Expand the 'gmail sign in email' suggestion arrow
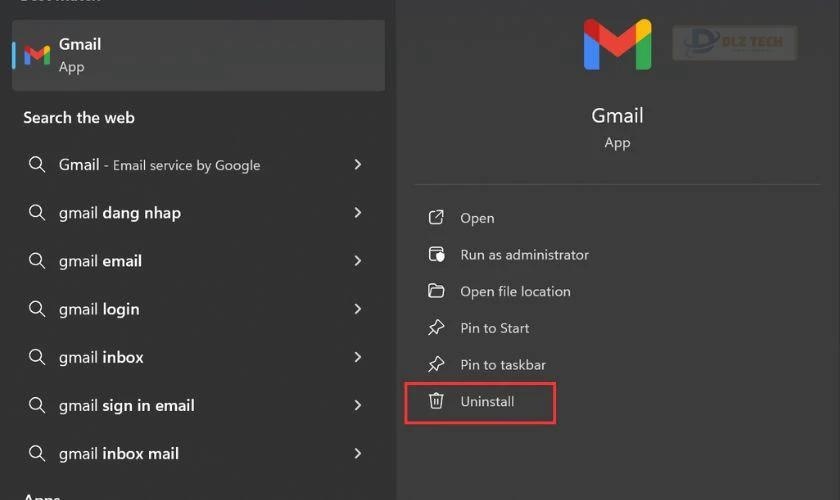Viewport: 840px width, 500px height. pos(358,406)
